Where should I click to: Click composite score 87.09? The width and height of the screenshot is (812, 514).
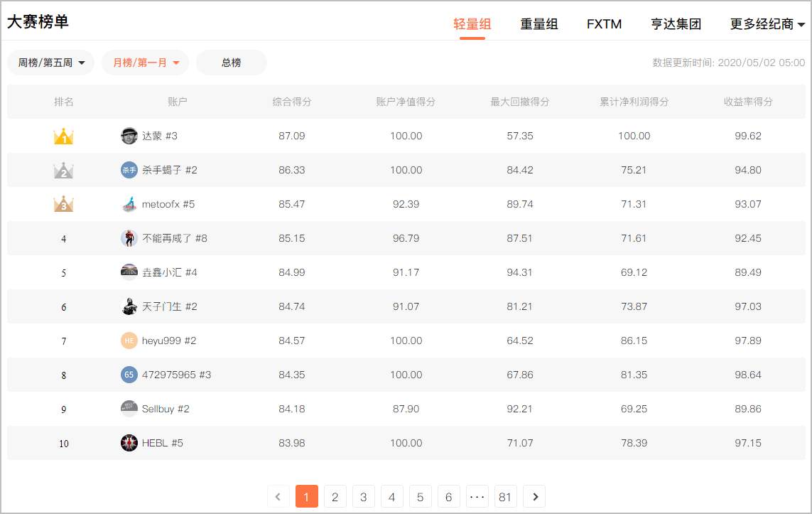click(291, 136)
